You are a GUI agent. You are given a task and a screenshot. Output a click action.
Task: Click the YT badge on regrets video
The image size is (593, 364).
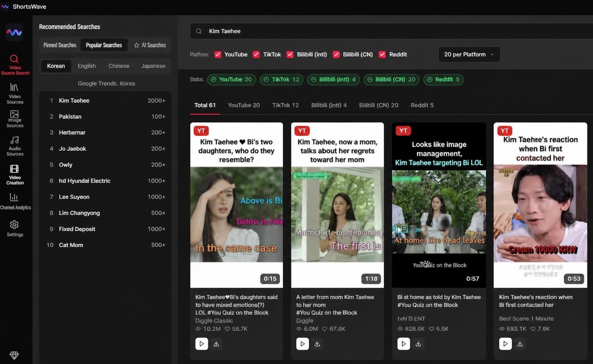pyautogui.click(x=302, y=130)
